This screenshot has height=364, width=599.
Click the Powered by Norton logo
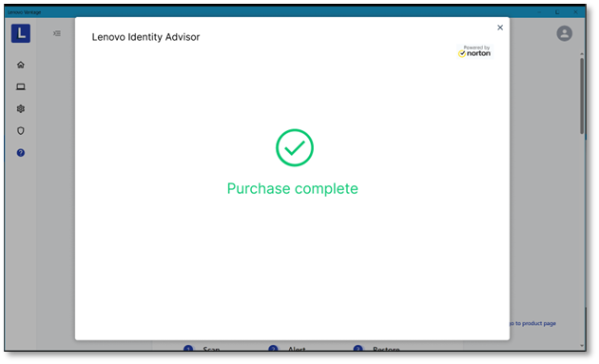474,51
